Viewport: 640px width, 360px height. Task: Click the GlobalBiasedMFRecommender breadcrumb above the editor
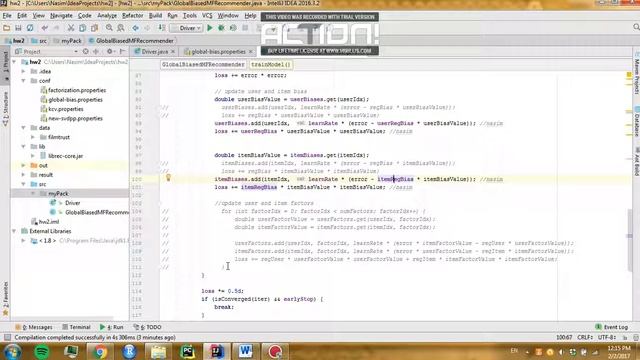click(x=203, y=64)
